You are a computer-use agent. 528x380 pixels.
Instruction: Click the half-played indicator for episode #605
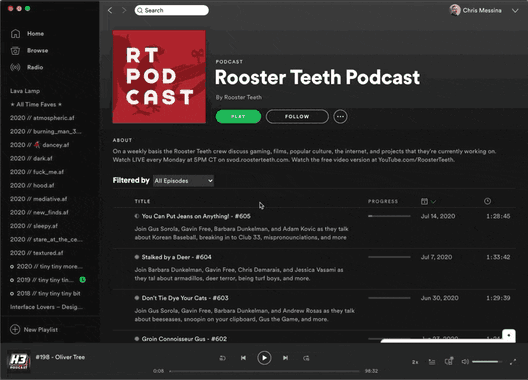(137, 216)
